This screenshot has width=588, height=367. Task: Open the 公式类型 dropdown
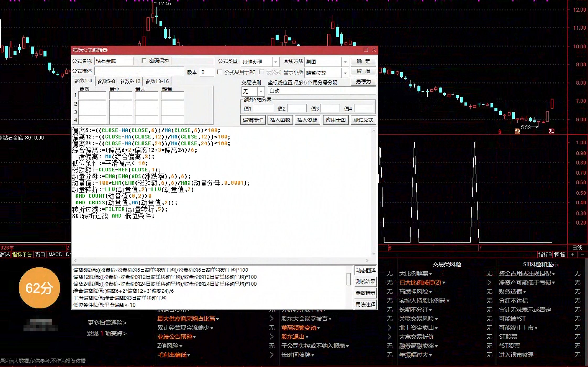[276, 62]
